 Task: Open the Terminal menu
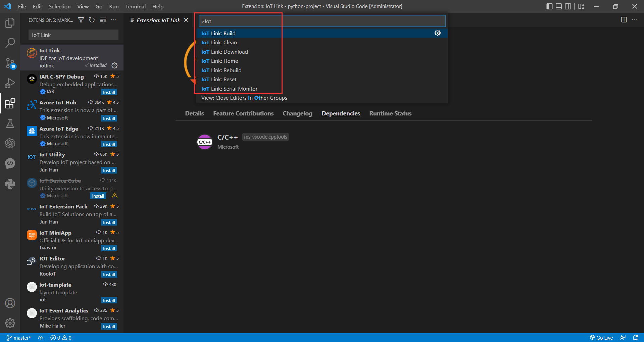coord(136,6)
